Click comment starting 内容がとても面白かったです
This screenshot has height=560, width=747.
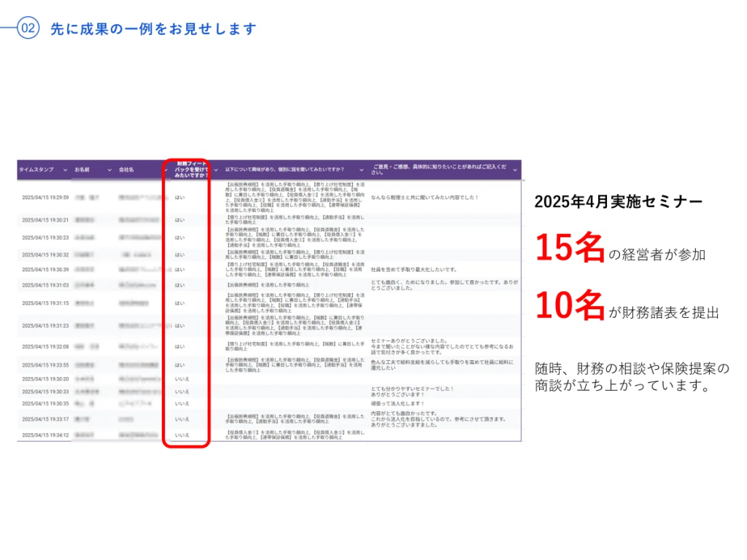coord(438,419)
